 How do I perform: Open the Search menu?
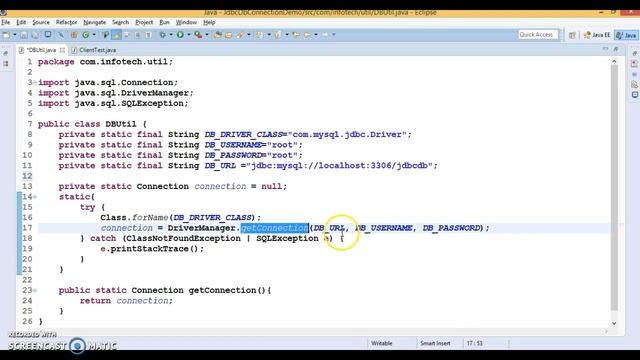(x=120, y=22)
